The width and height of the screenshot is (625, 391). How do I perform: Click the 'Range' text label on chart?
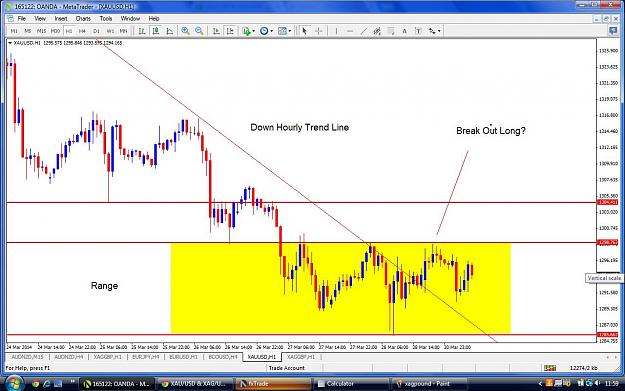104,286
